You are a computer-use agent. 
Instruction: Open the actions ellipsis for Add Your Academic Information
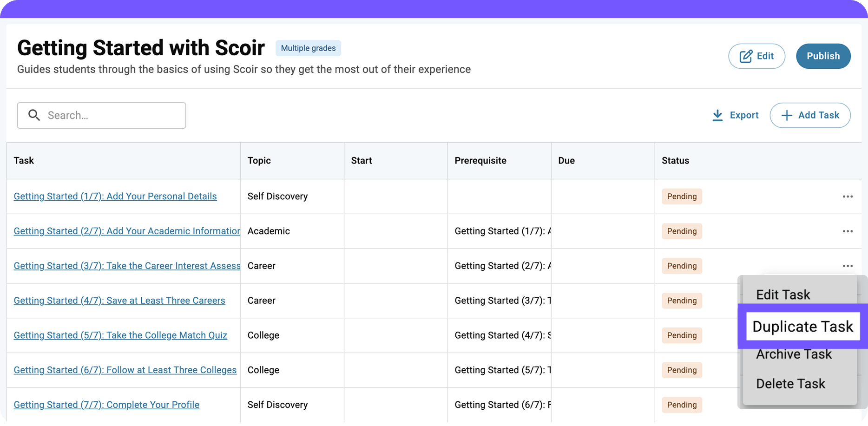pos(848,231)
